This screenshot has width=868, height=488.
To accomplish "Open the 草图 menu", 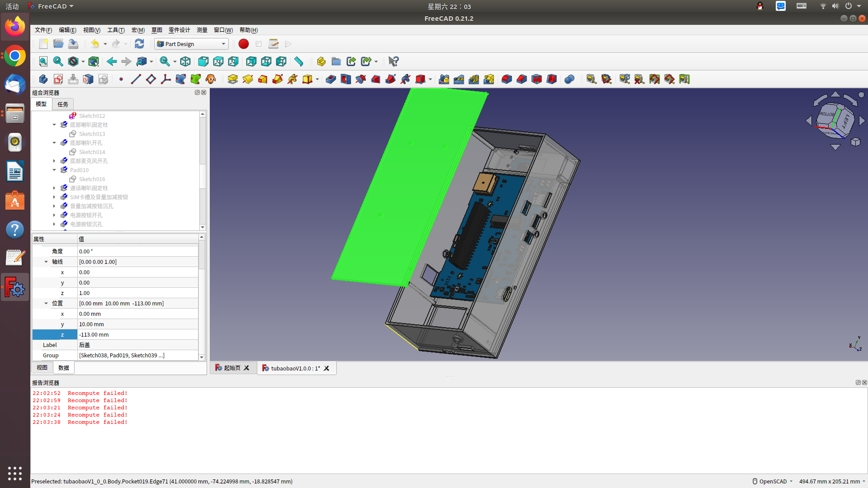I will click(x=156, y=30).
